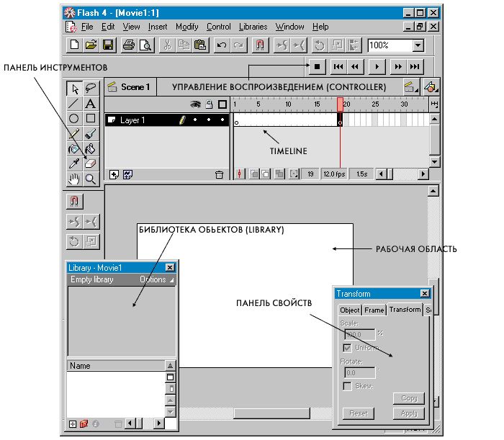Click the stage horizontal scrollbar thumb
This screenshot has width=504, height=440.
click(x=271, y=413)
